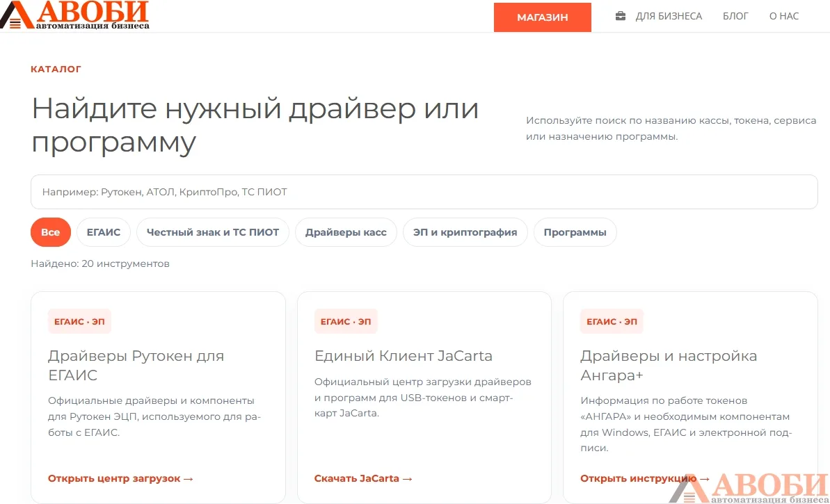The image size is (830, 504).
Task: Show the Программы category
Action: point(575,232)
